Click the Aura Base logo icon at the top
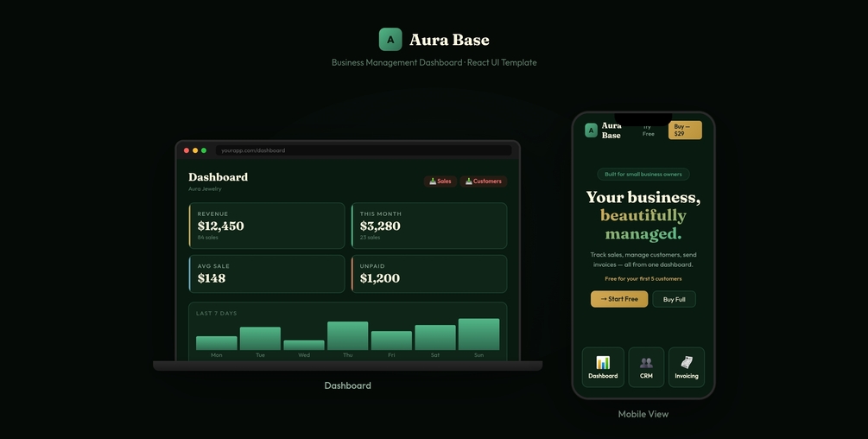Screen dimensions: 868x439 click(390, 39)
